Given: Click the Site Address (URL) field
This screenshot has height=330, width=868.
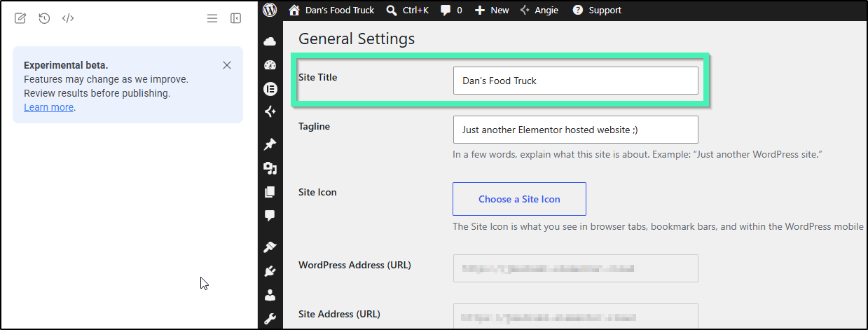Looking at the screenshot, I should tap(575, 316).
